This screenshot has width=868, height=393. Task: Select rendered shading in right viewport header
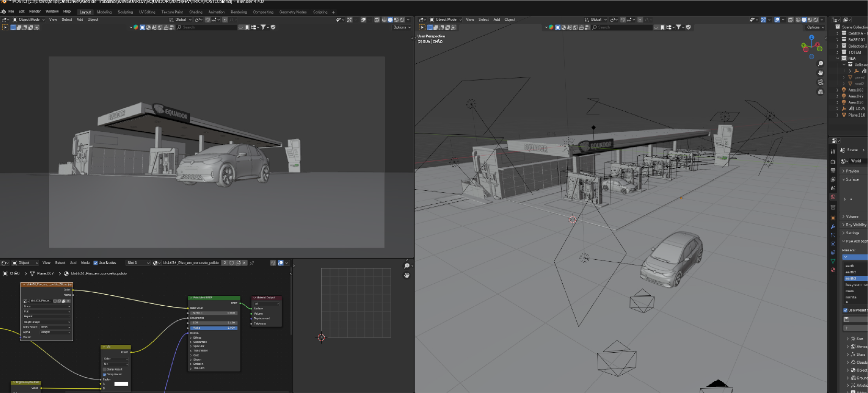(x=816, y=20)
